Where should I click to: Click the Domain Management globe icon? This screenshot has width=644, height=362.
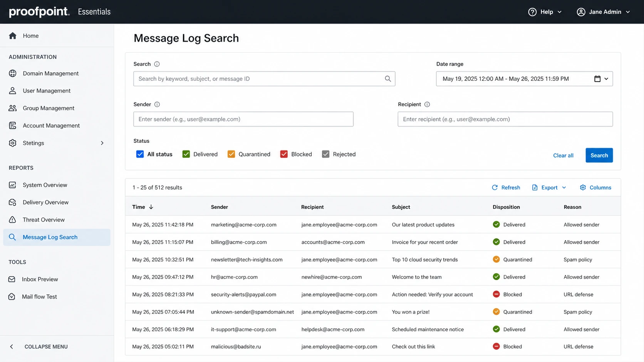click(x=12, y=73)
